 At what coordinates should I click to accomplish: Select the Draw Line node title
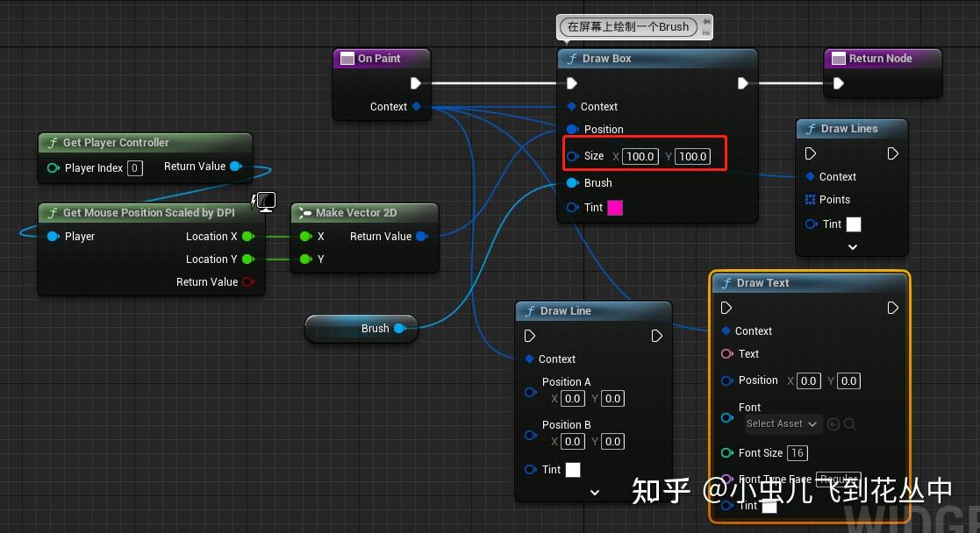(565, 310)
